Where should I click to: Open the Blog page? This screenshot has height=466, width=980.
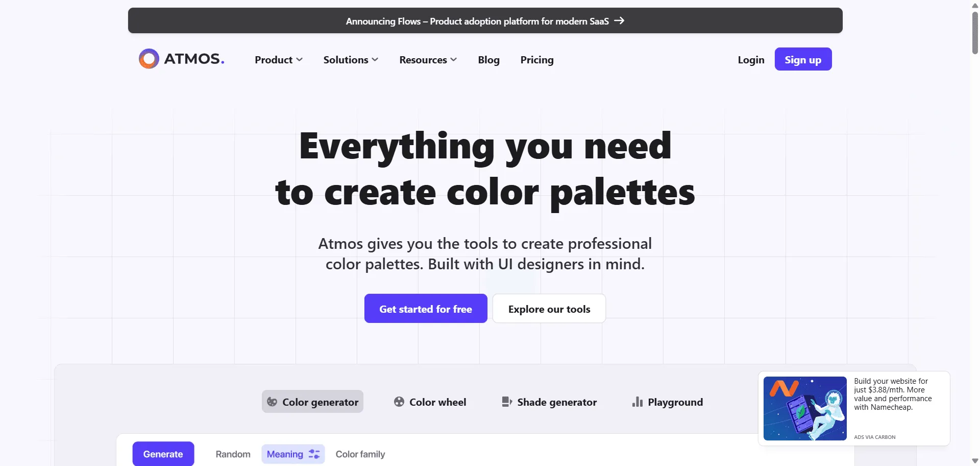pyautogui.click(x=488, y=59)
